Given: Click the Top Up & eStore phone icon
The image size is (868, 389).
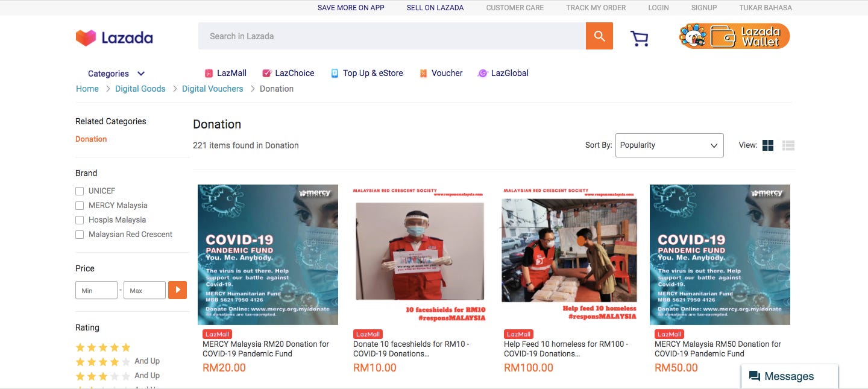Looking at the screenshot, I should (x=335, y=73).
